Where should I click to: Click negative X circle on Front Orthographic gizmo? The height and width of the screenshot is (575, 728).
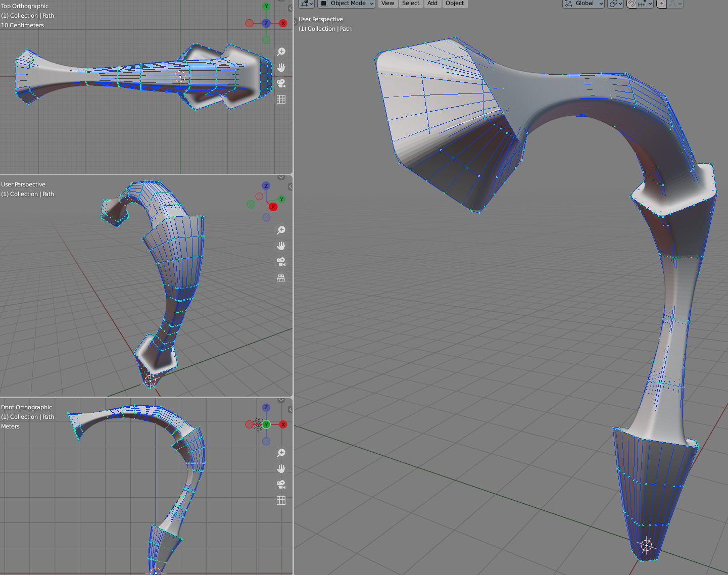point(250,424)
